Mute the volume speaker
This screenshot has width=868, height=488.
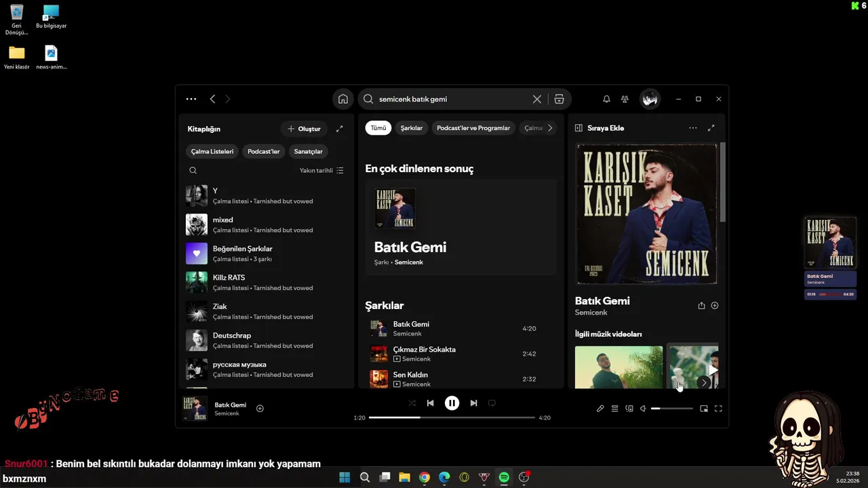(x=643, y=409)
